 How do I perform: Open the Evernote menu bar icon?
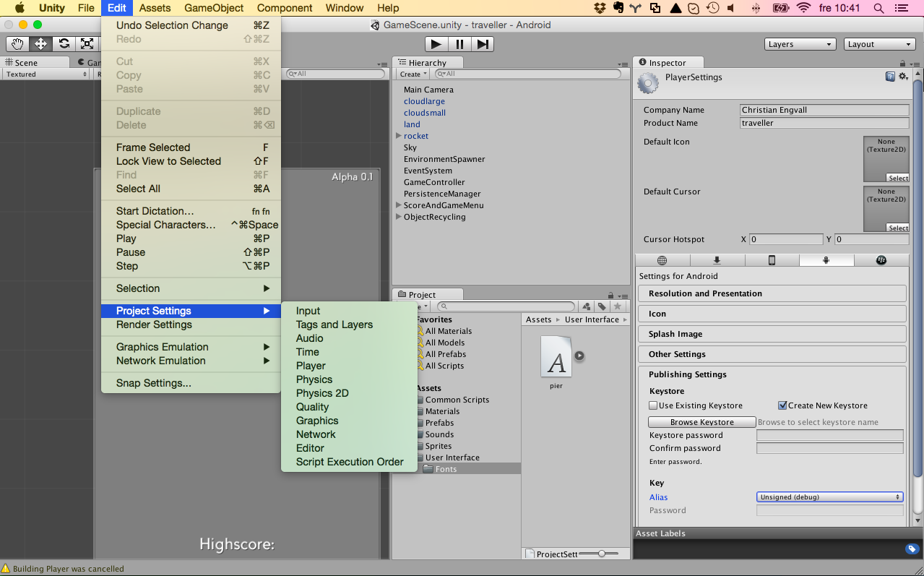618,8
